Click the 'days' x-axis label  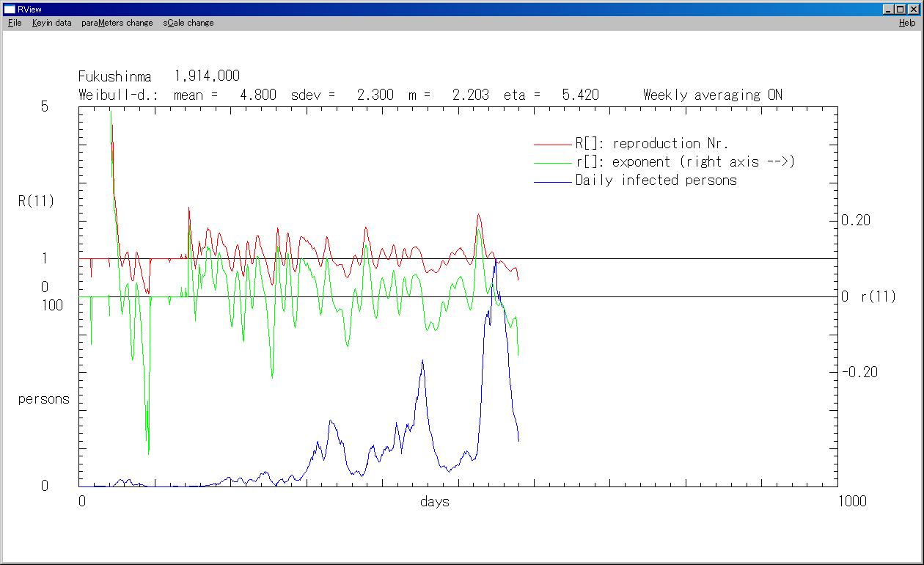click(x=435, y=502)
